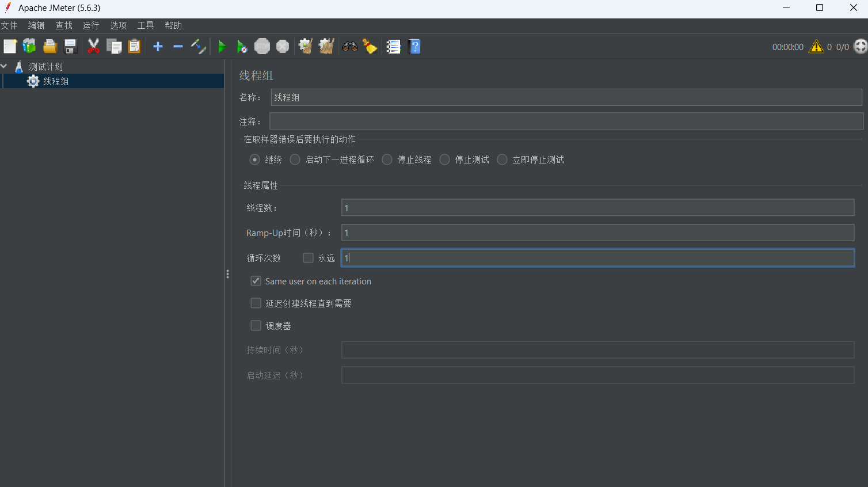This screenshot has height=487, width=868.
Task: Start the test with green play icon
Action: [222, 47]
